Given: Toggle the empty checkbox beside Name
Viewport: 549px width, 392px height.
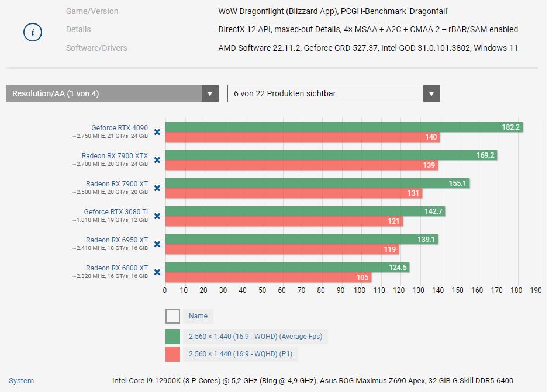Looking at the screenshot, I should click(x=172, y=316).
